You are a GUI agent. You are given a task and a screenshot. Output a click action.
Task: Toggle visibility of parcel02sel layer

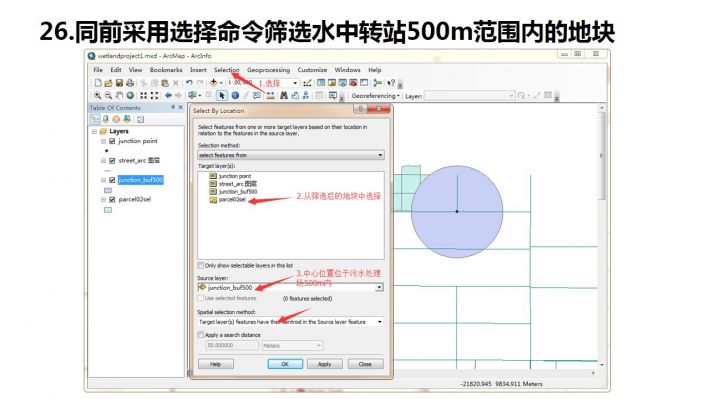(x=112, y=200)
